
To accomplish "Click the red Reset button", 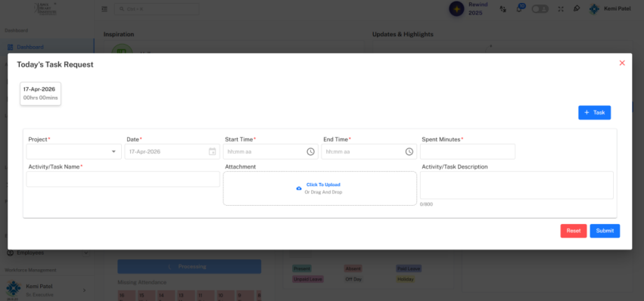I will (574, 231).
